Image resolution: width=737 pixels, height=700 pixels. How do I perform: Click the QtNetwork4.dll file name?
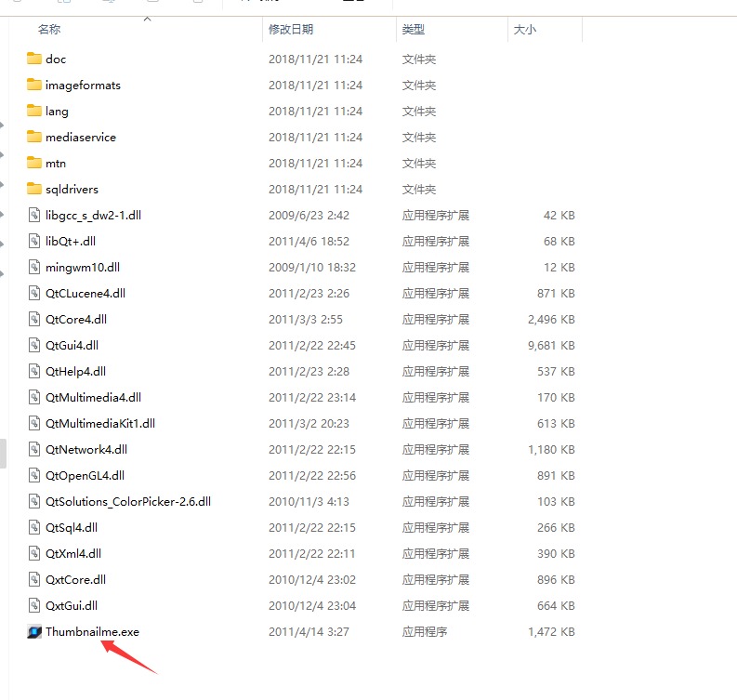click(86, 449)
